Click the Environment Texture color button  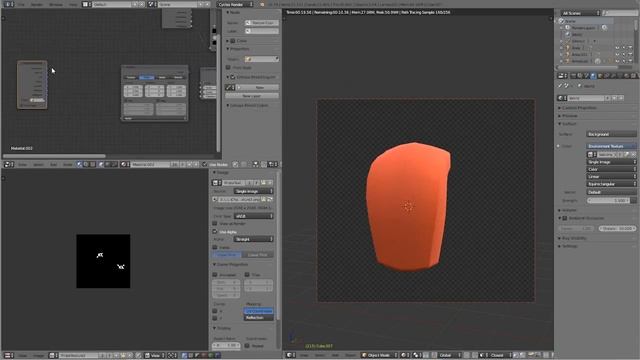pos(611,146)
